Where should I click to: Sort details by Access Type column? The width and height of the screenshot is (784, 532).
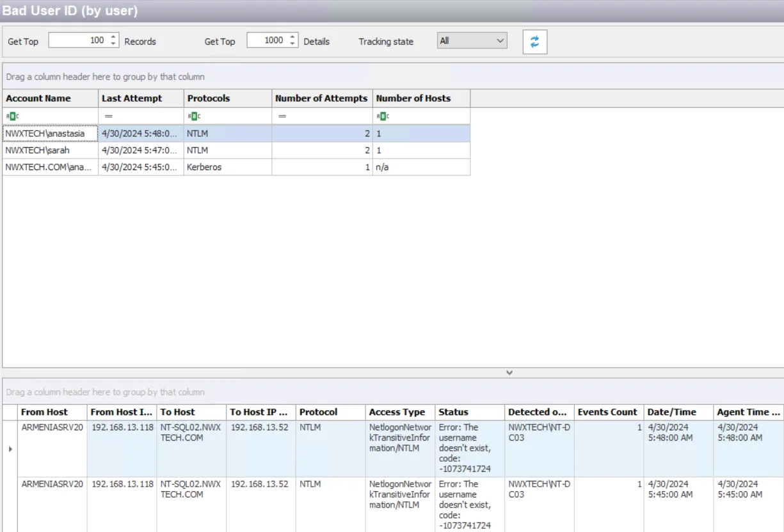pyautogui.click(x=400, y=412)
